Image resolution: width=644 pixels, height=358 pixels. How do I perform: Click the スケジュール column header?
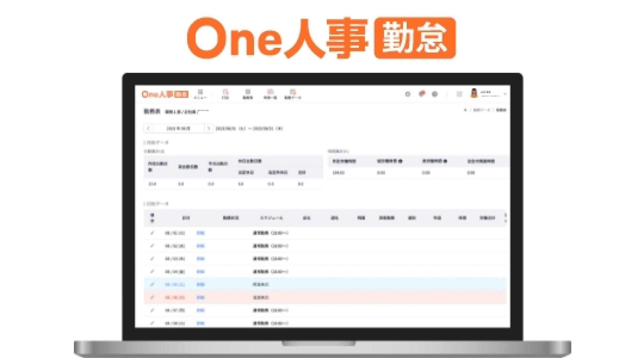coord(271,218)
